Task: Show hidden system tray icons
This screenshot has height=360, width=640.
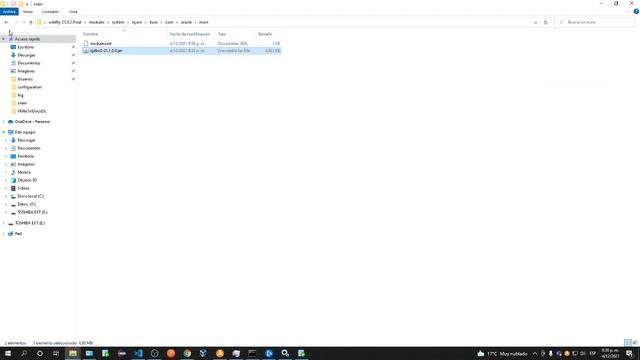Action: coord(535,353)
